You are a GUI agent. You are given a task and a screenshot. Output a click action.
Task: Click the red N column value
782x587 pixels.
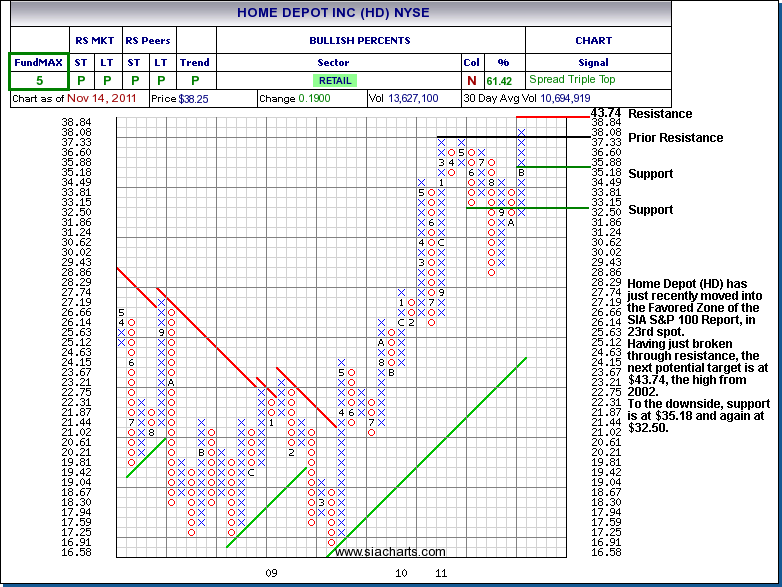pos(470,80)
